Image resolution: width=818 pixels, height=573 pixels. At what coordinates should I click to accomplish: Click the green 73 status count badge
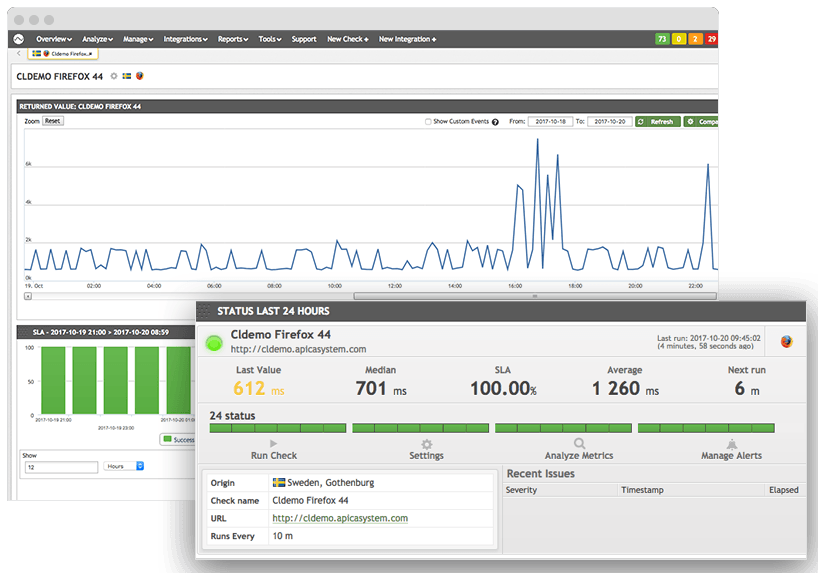(x=661, y=39)
